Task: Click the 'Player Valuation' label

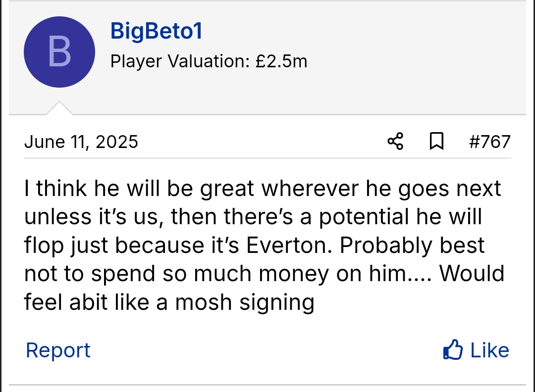Action: 178,61
